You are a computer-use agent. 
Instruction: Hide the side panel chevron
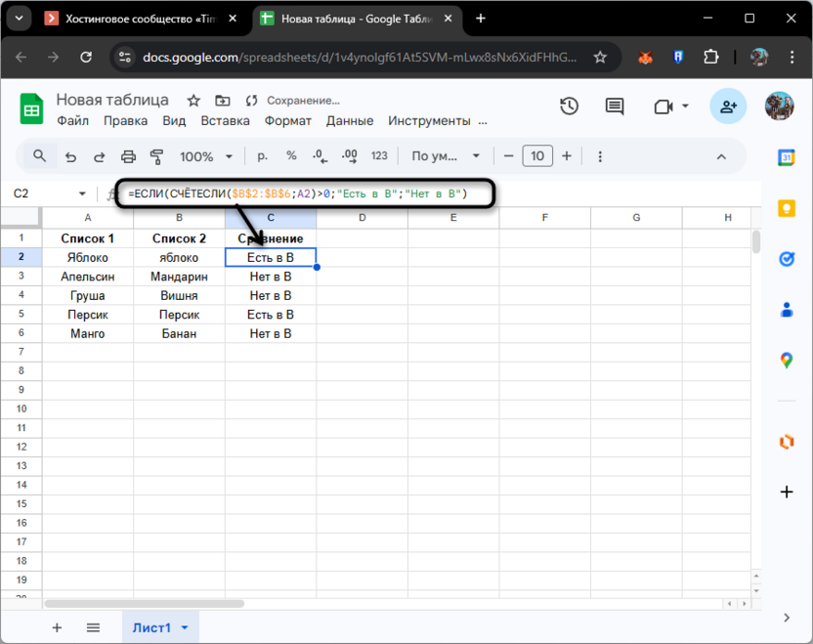(x=787, y=617)
